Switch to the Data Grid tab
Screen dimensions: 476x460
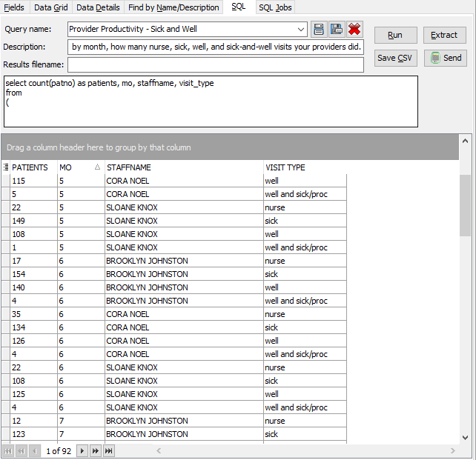(x=50, y=7)
